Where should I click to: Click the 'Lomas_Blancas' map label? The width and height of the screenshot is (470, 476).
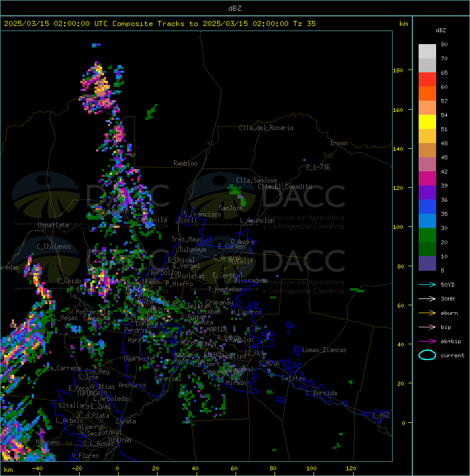click(324, 350)
